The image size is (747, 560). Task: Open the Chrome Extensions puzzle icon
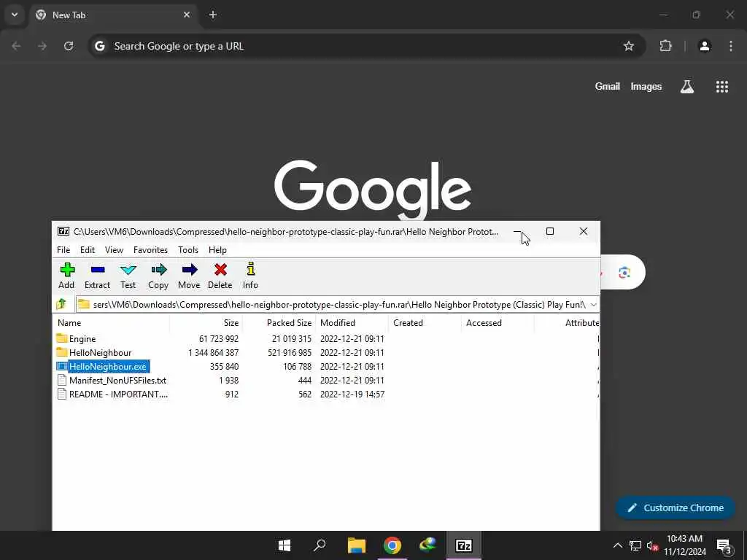click(x=665, y=46)
